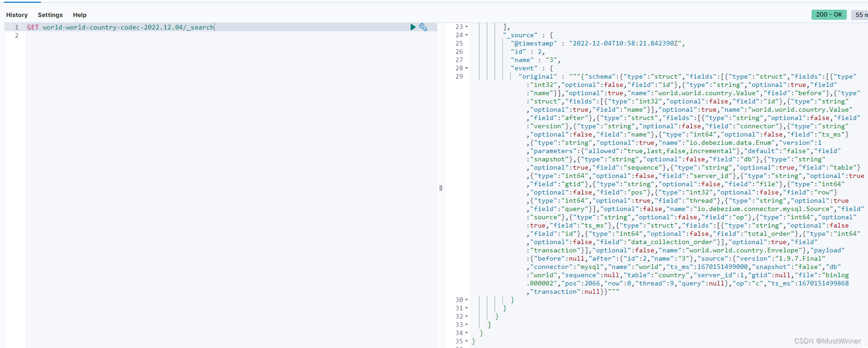Viewport: 868px width, 348px height.
Task: Click the "transaction":null ending line
Action: point(573,291)
